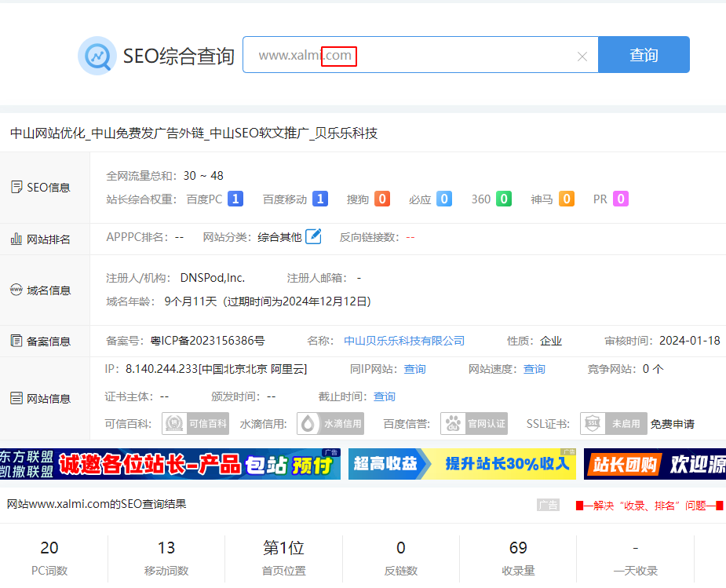
Task: Open the 站长团购 banner ad
Action: pyautogui.click(x=655, y=464)
